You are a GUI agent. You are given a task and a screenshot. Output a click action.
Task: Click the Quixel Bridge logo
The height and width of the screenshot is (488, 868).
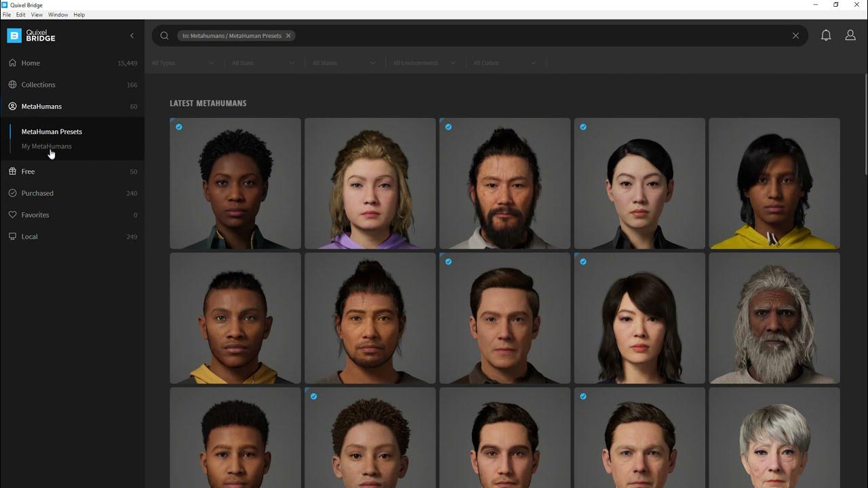[x=31, y=35]
